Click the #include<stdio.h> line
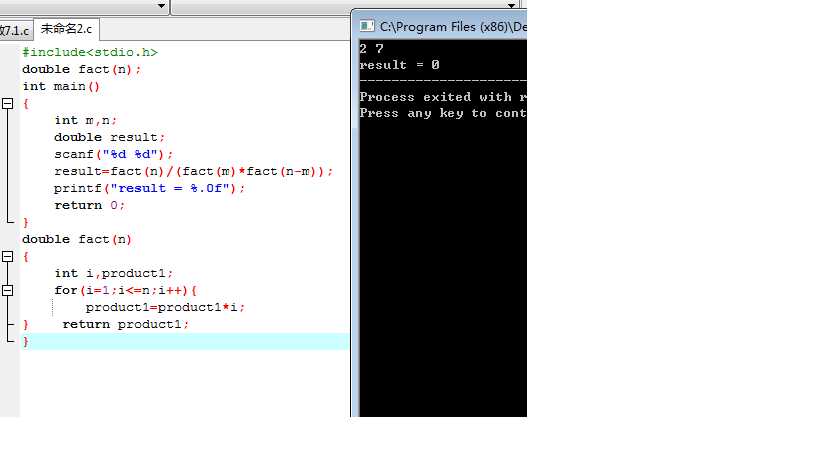Image resolution: width=819 pixels, height=460 pixels. (90, 52)
